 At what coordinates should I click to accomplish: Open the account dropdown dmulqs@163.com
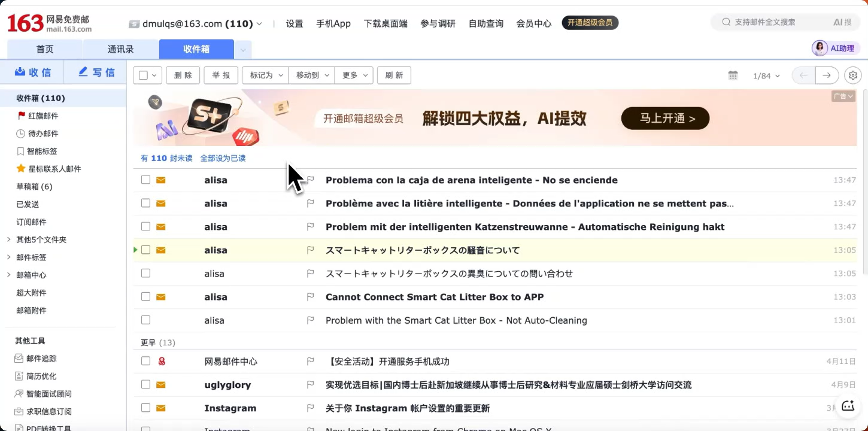coord(196,24)
